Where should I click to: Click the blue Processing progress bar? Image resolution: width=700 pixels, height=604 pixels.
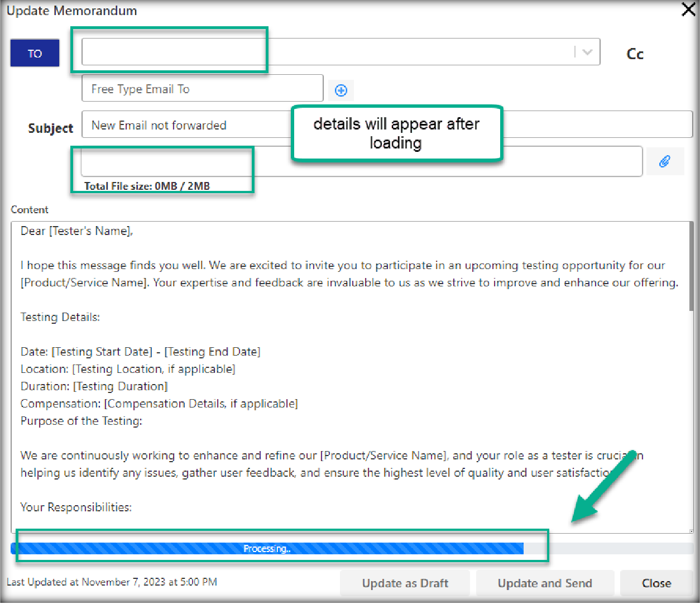point(267,549)
